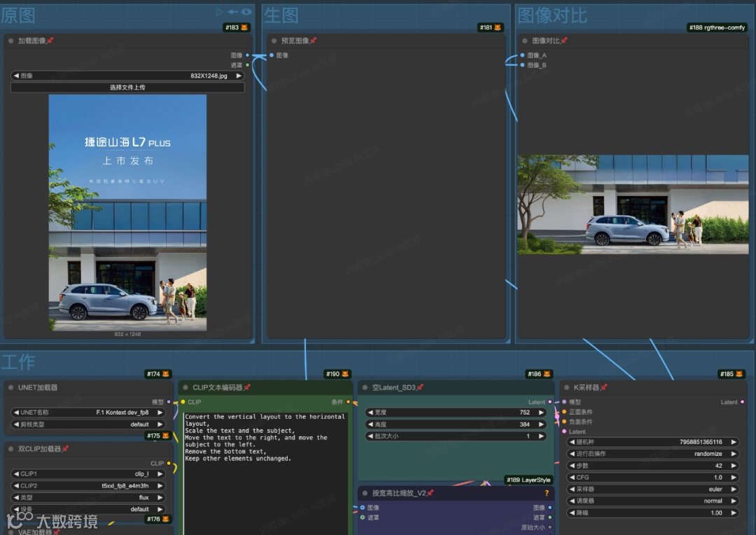Click the #175 node badge

(158, 436)
